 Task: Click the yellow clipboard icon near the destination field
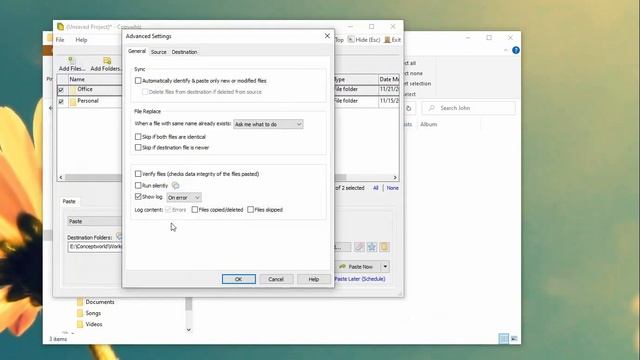384,247
